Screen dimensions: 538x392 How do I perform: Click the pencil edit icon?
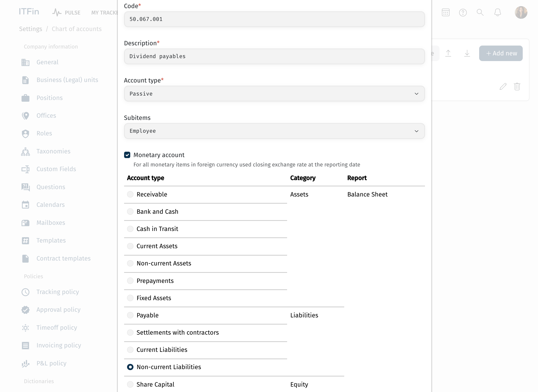503,86
